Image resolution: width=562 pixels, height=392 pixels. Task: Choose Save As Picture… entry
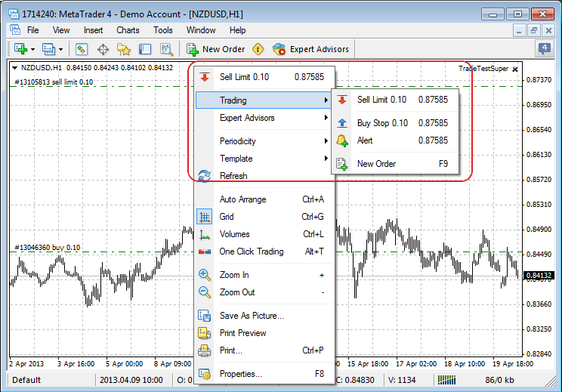(x=264, y=316)
